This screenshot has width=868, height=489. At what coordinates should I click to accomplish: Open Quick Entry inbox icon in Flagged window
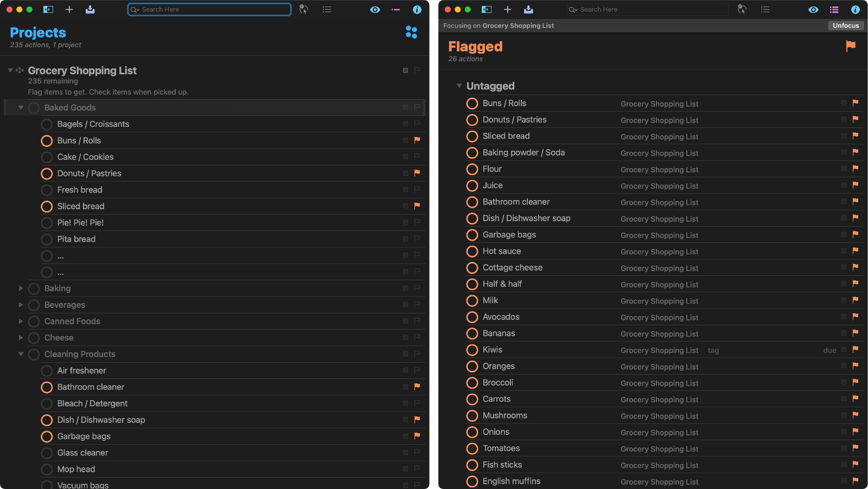528,9
